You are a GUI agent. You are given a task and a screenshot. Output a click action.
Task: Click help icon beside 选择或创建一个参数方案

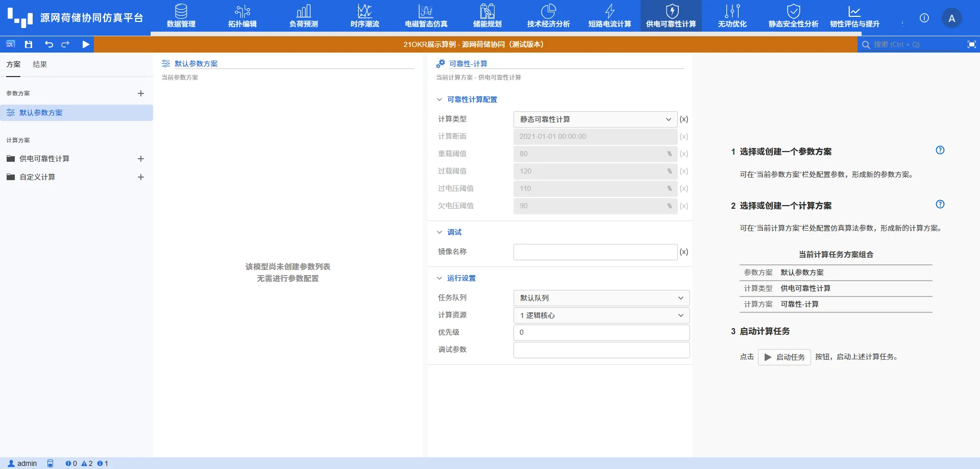point(940,151)
